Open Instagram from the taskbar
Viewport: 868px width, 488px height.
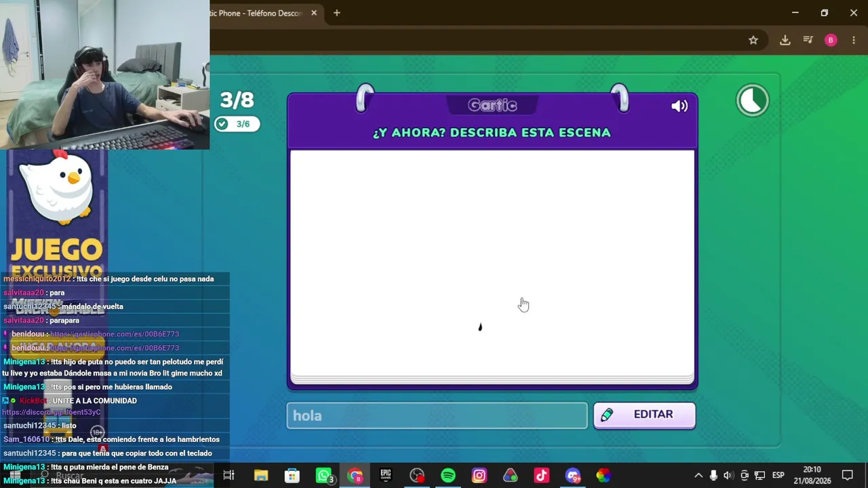[x=479, y=475]
